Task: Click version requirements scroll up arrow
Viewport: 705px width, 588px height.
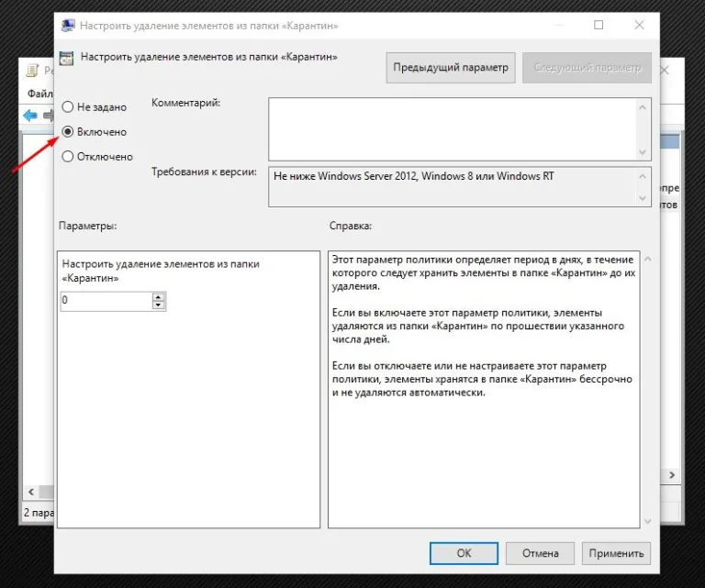Action: (643, 176)
